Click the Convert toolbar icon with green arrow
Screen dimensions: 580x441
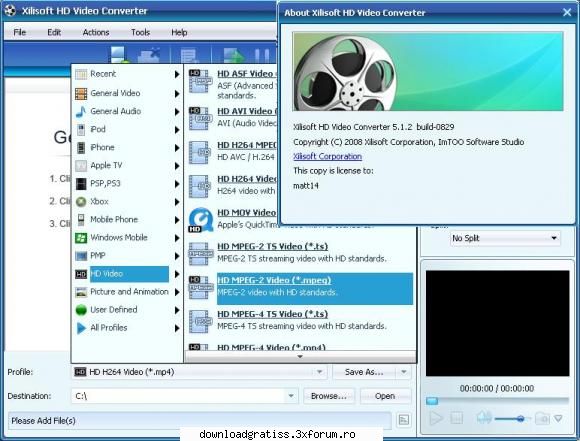(x=234, y=55)
